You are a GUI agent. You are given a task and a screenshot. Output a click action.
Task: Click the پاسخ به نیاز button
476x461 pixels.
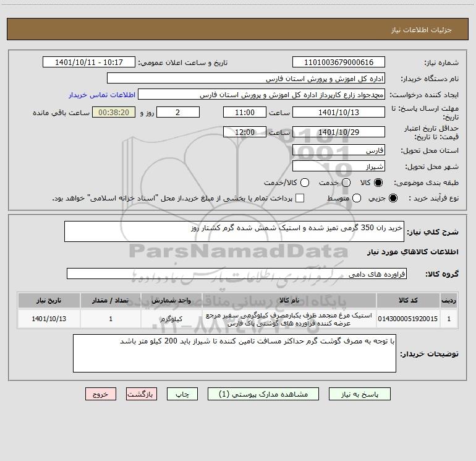[359, 394]
